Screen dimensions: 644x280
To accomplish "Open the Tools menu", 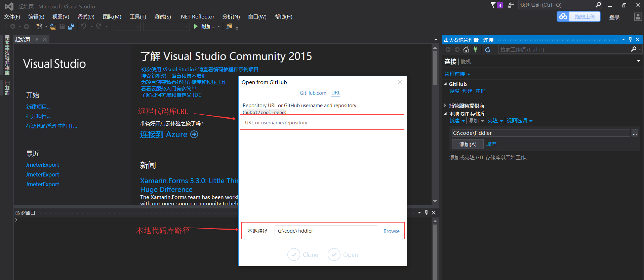I will click(x=138, y=16).
